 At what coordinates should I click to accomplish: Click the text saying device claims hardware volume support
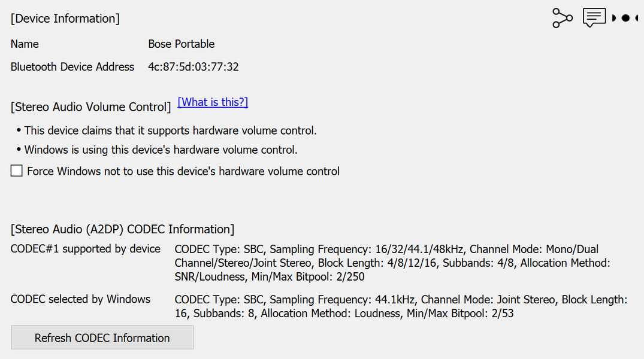(x=170, y=130)
